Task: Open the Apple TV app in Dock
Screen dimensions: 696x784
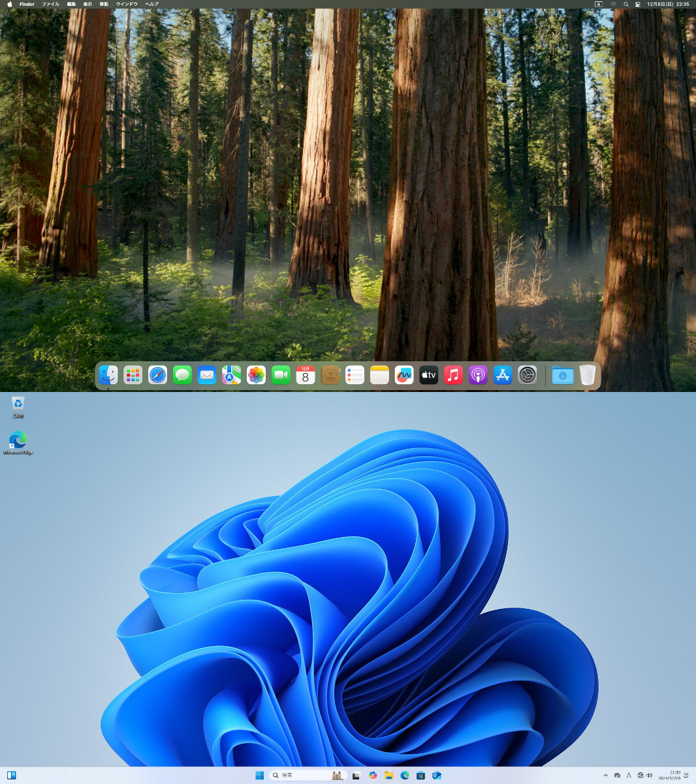Action: click(x=428, y=375)
